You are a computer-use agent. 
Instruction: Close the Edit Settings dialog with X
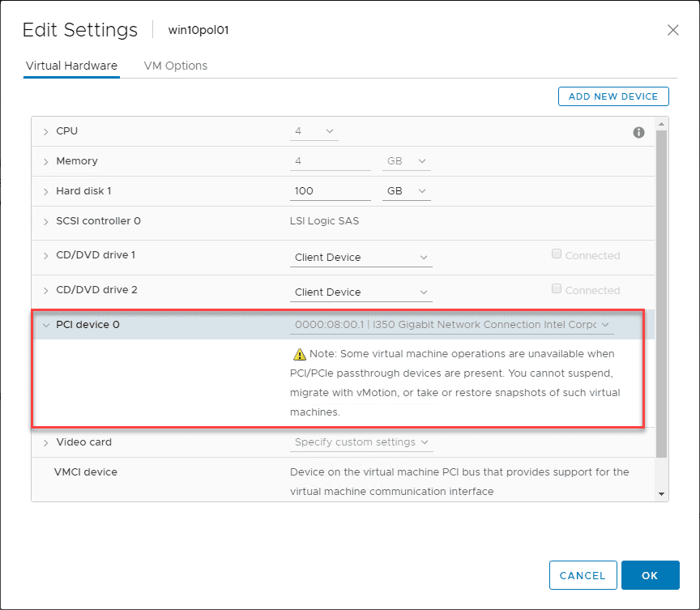[x=672, y=30]
